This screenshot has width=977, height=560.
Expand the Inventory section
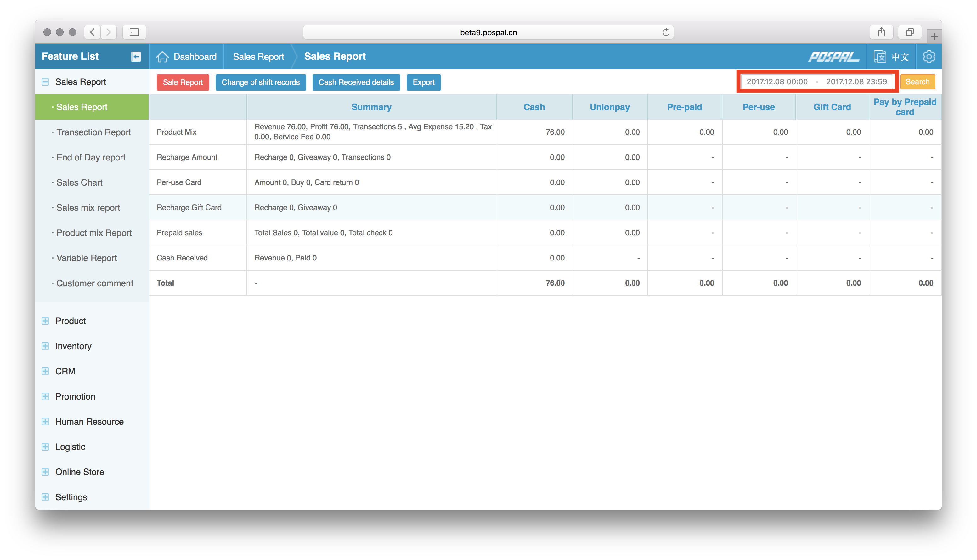[x=45, y=346]
